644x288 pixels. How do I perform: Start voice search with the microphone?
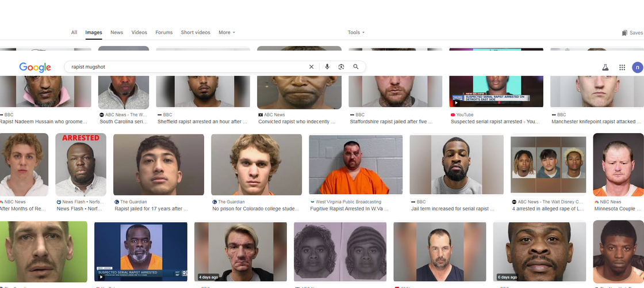point(327,67)
